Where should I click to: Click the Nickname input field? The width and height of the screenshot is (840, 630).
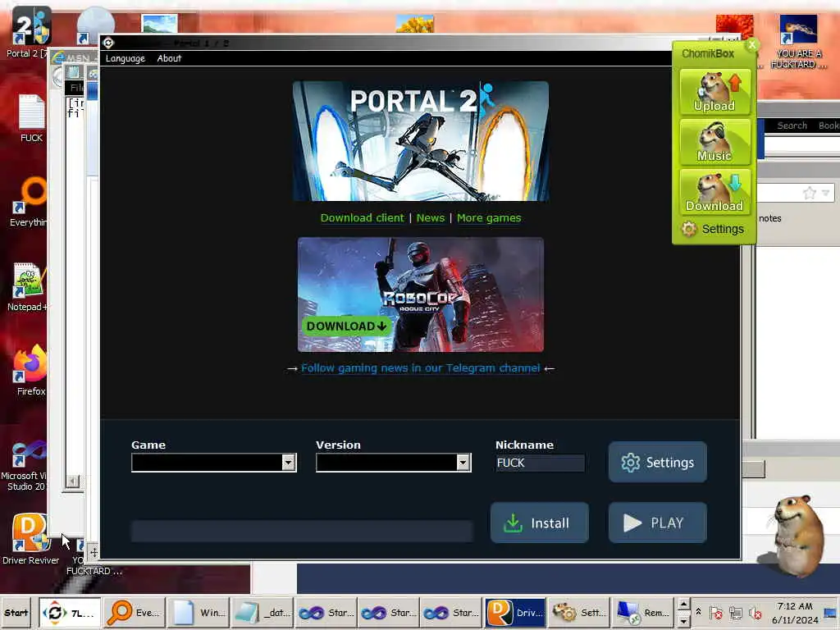click(x=540, y=463)
